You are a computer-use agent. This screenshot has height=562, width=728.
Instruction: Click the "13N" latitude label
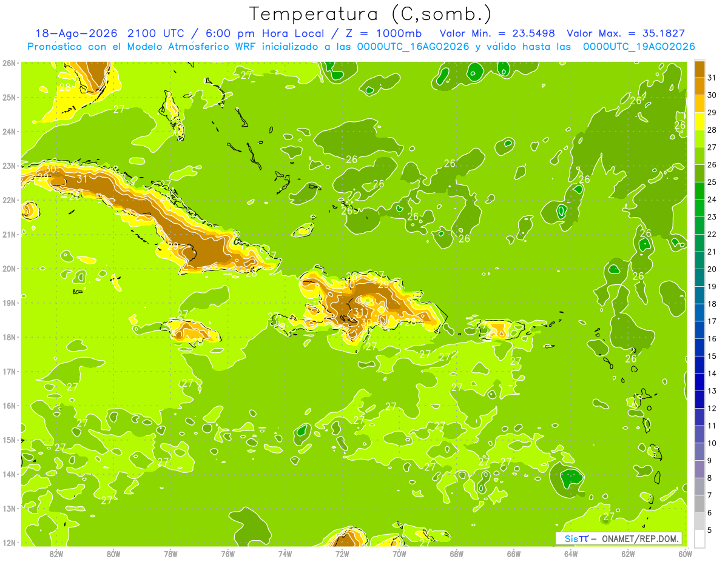tap(9, 508)
